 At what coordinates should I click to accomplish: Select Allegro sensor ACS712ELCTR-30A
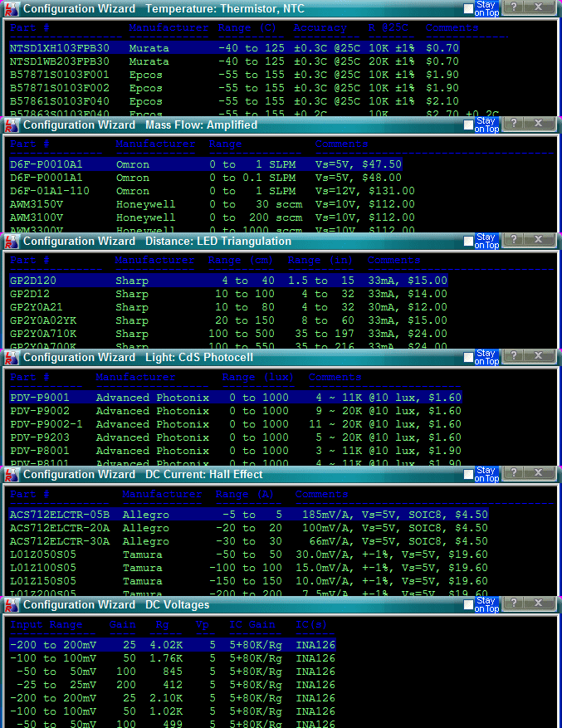click(248, 541)
